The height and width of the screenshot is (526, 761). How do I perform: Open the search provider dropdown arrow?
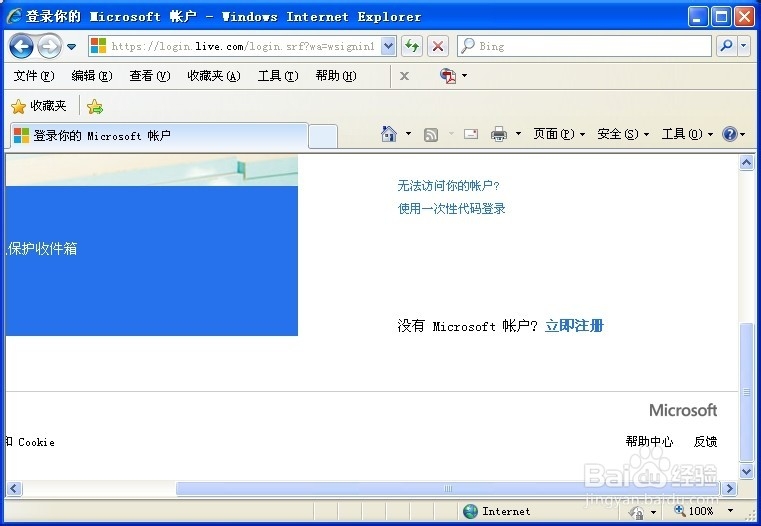744,47
